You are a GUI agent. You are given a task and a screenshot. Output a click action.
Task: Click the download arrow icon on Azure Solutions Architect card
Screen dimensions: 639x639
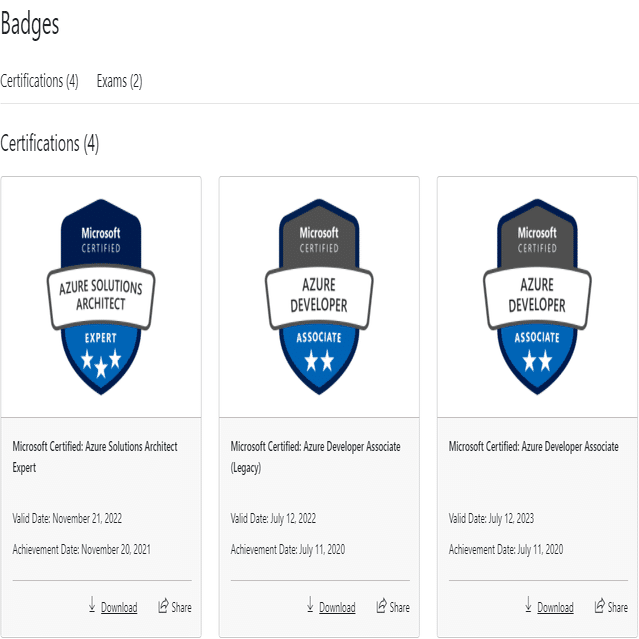point(92,605)
